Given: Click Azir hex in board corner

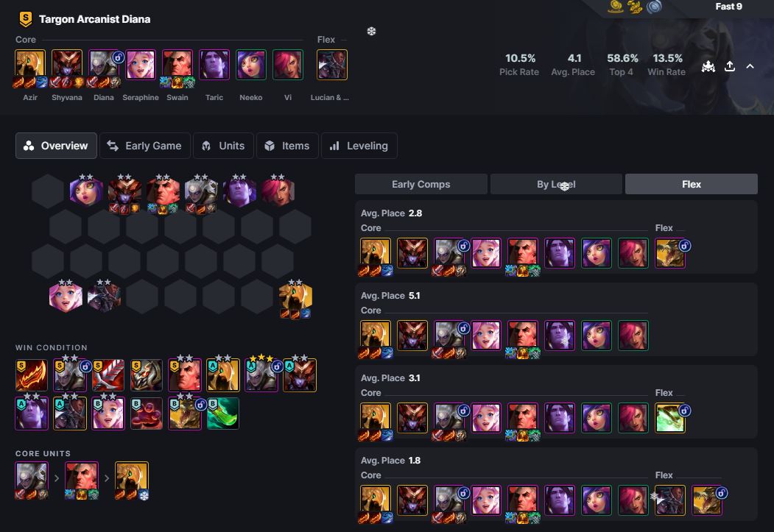Looking at the screenshot, I should (x=295, y=297).
